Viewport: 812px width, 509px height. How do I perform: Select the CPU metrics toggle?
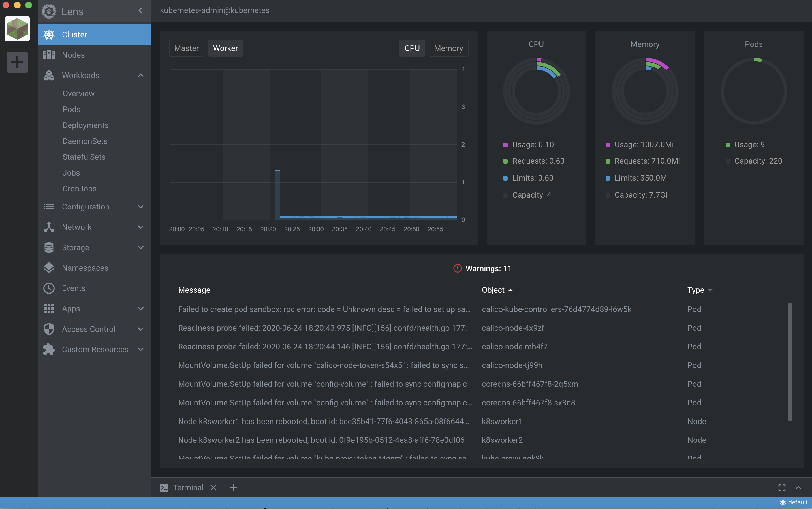[411, 48]
